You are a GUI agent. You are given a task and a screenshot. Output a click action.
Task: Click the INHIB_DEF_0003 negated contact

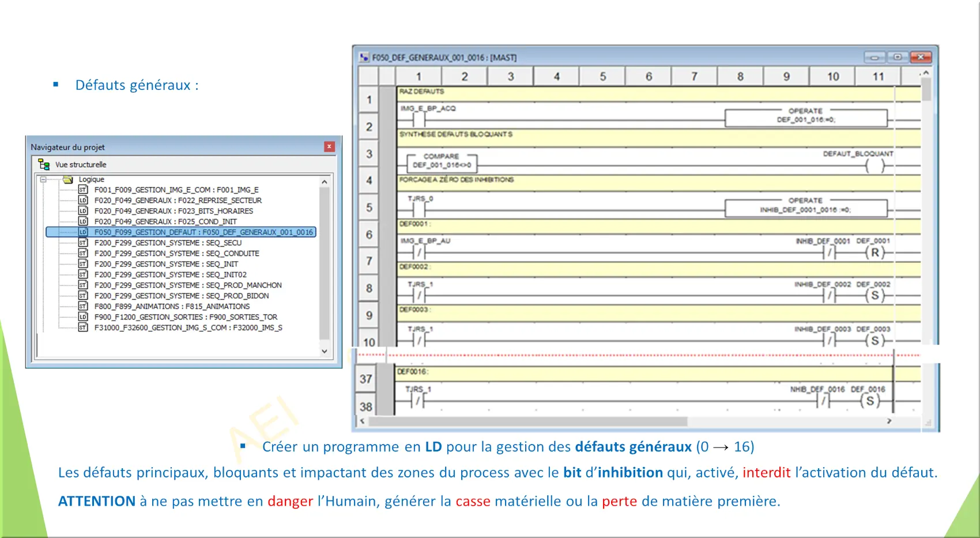click(x=830, y=340)
